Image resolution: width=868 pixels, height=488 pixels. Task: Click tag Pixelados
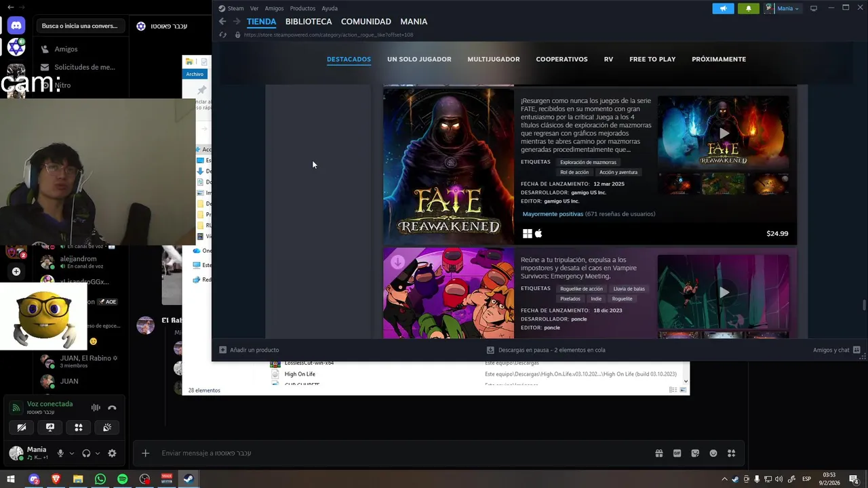coord(570,299)
